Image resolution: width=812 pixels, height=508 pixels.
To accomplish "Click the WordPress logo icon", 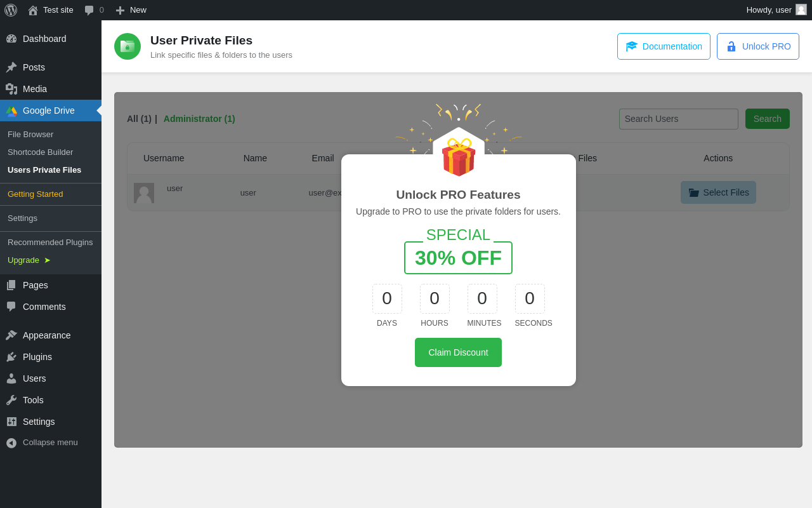I will (11, 10).
